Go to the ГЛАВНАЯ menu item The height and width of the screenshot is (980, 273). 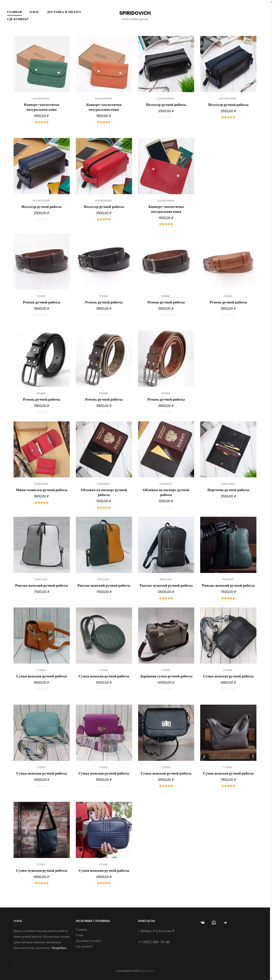click(15, 12)
